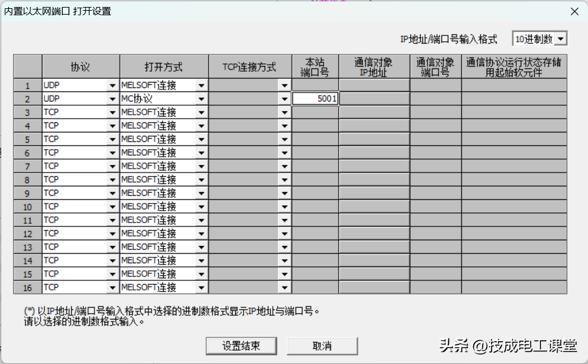Expand the row 1 MELSOFT连接 dropdown
Viewport: 588px width, 364px height.
click(x=201, y=85)
